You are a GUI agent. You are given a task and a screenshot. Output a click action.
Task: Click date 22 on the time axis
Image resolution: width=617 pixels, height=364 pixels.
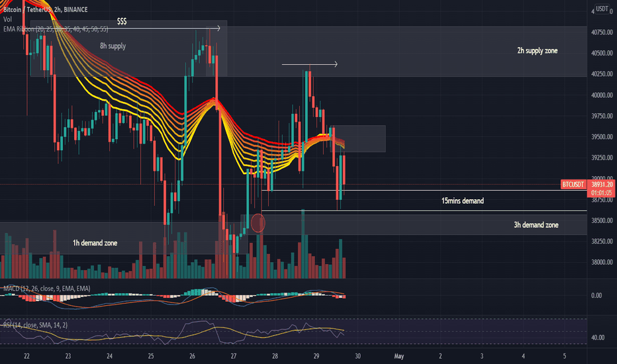(x=26, y=356)
